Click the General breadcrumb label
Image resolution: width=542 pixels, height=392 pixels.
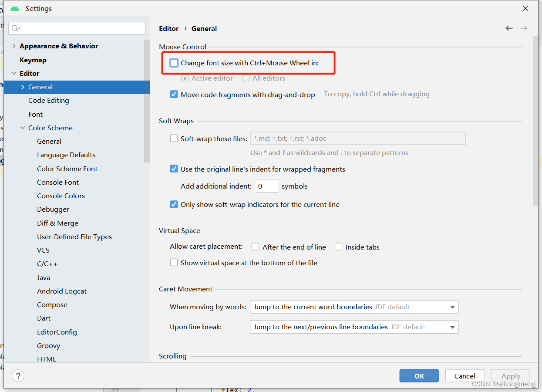204,28
